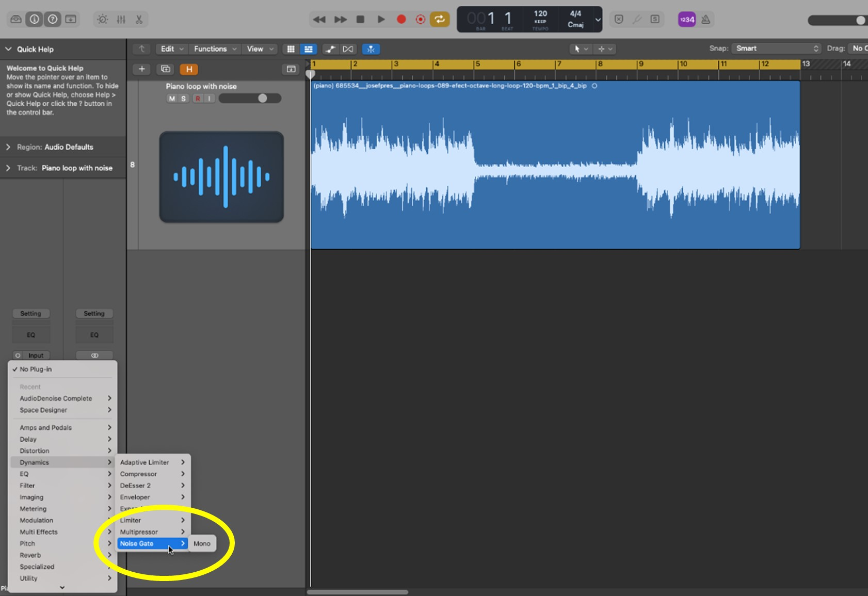Switch to list tracks view icon

(309, 49)
